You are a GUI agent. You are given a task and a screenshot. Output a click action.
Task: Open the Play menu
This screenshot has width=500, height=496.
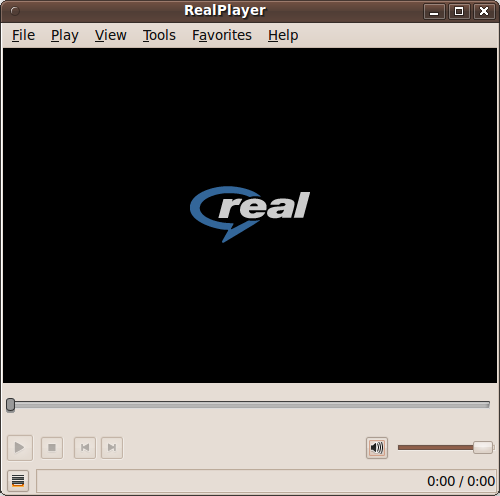(x=65, y=35)
